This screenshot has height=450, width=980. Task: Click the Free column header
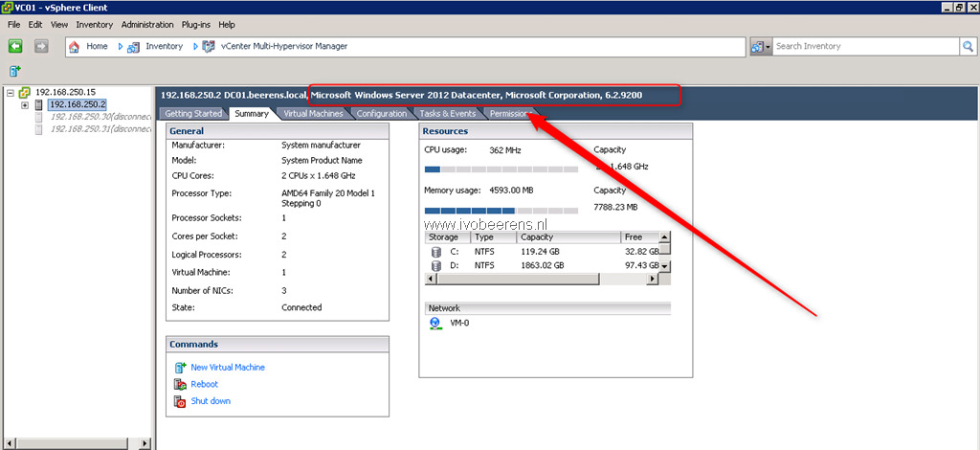tap(640, 237)
